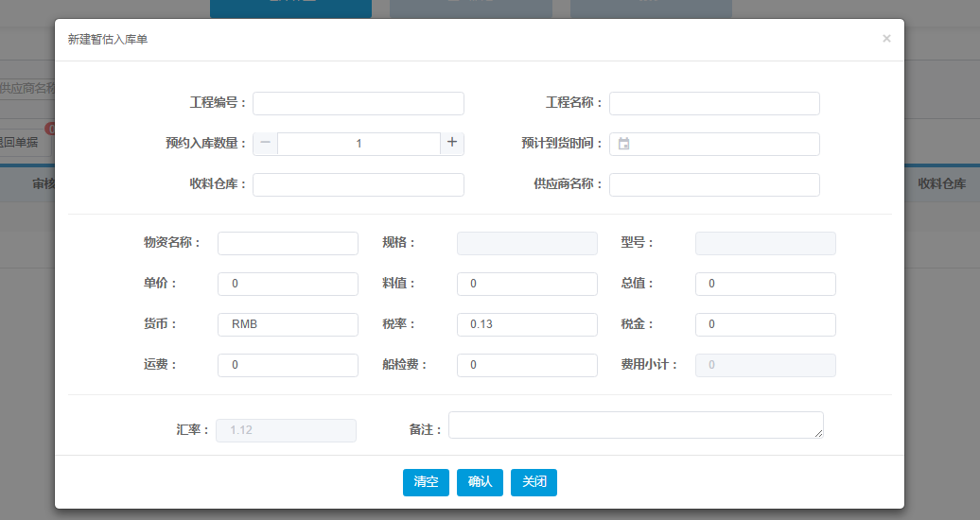The width and height of the screenshot is (980, 520).
Task: Click the calendar icon in 预计到货时间
Action: [624, 144]
